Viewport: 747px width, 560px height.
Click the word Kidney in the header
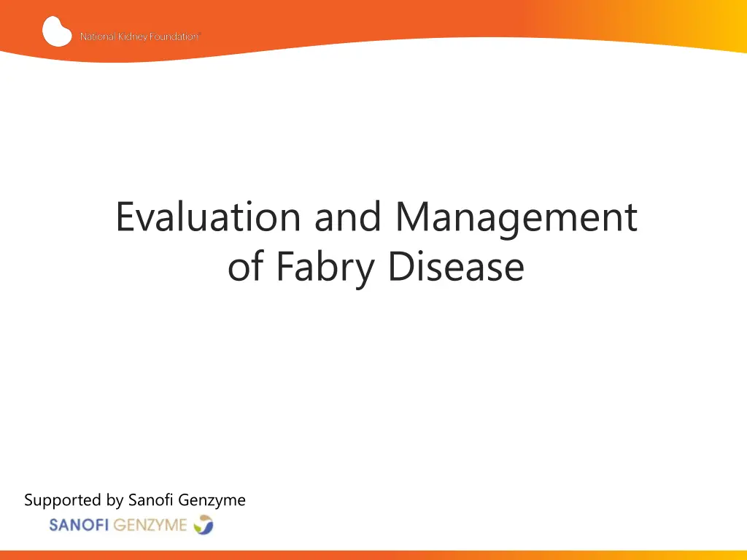click(x=130, y=36)
